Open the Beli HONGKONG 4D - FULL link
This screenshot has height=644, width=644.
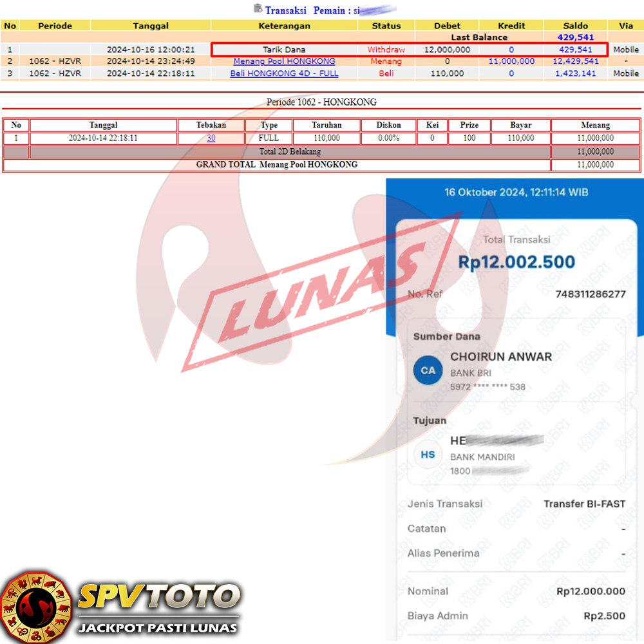[284, 73]
